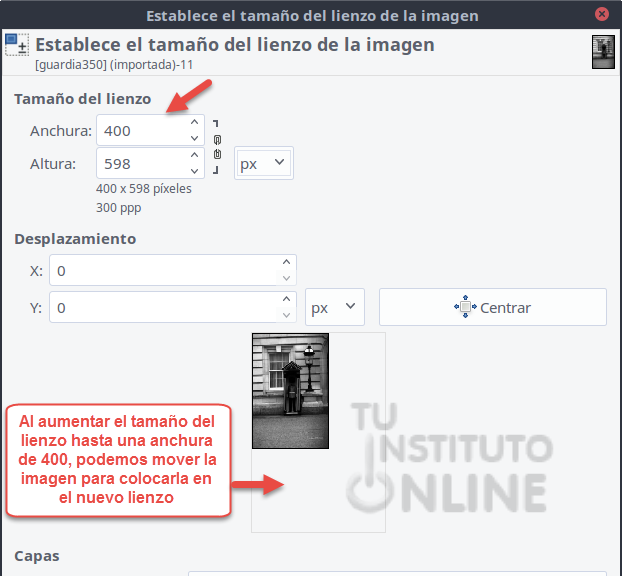Open the offset px unit dropdown
This screenshot has width=622, height=576.
334,307
